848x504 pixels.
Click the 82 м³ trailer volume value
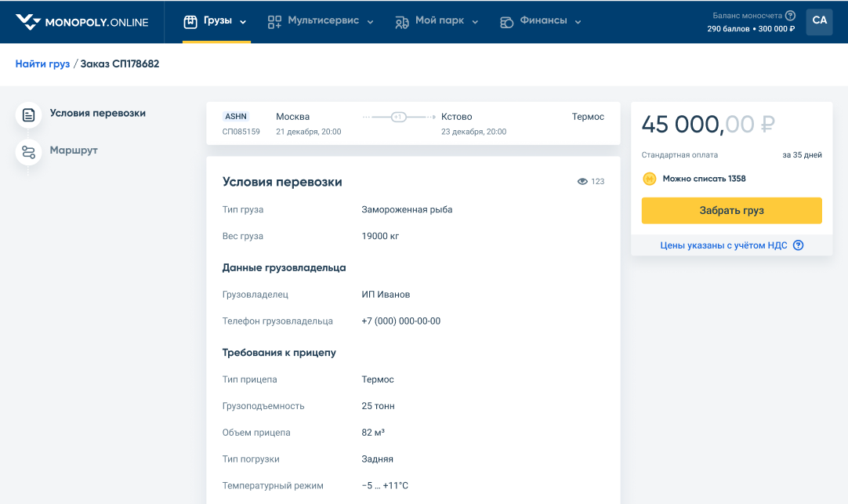click(373, 432)
